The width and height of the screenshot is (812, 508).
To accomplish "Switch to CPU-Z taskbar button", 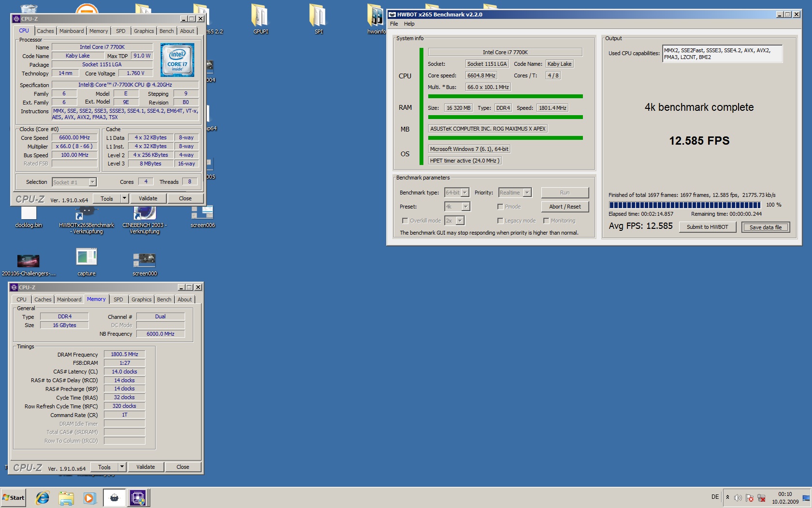I will click(138, 498).
